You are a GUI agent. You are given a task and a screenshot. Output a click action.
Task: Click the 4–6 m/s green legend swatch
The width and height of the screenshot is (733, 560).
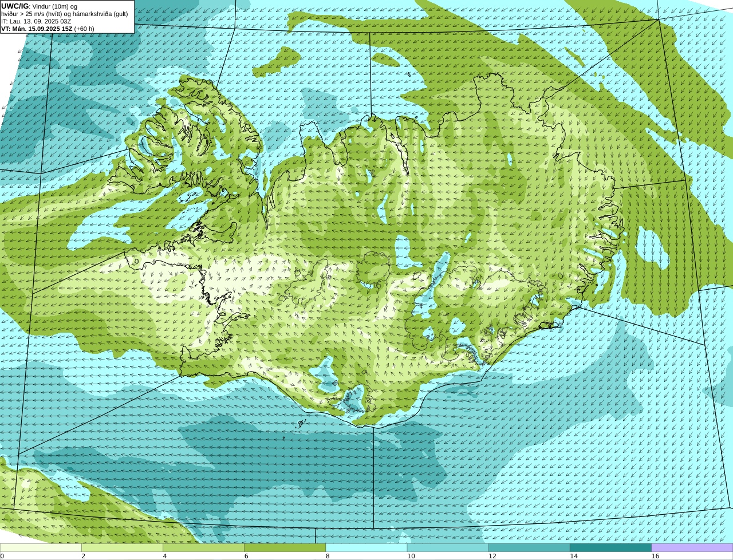point(203,547)
